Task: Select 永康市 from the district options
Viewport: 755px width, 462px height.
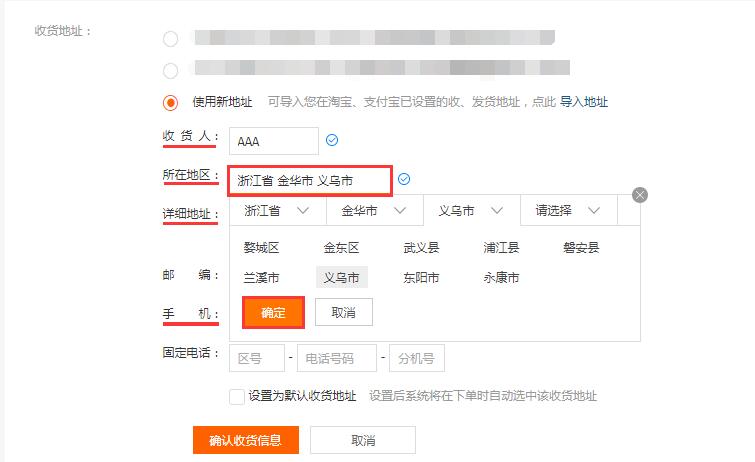Action: (501, 278)
